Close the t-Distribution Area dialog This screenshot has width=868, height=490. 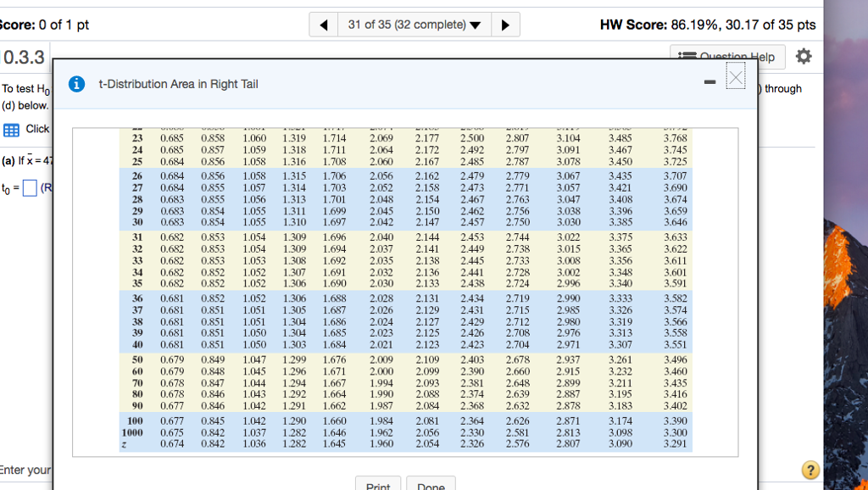[735, 76]
